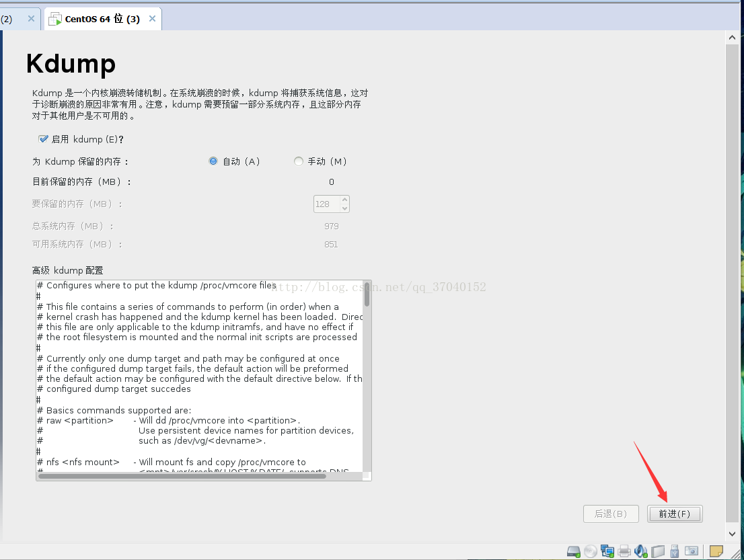Click the sound card speaker status icon
The image size is (744, 560).
click(x=641, y=551)
